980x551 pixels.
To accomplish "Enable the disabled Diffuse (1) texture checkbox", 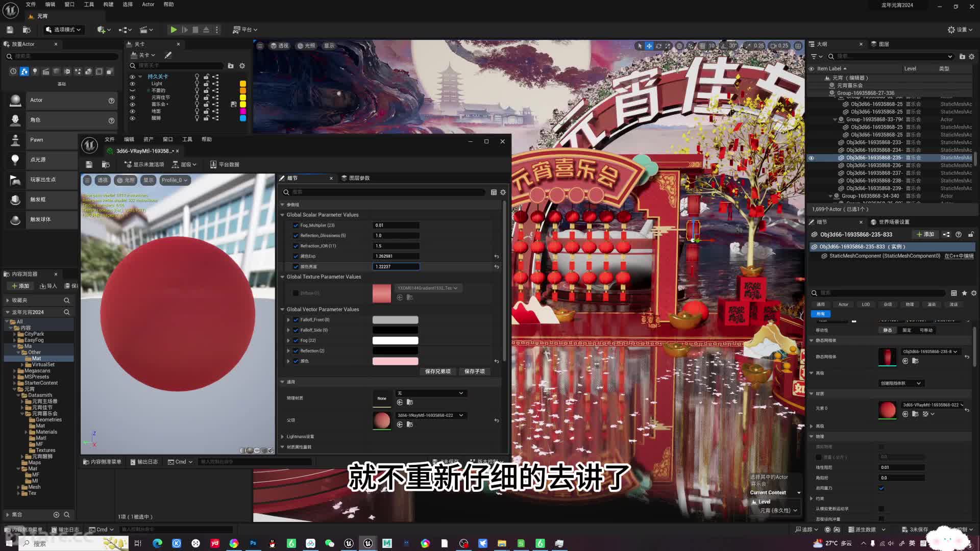I will click(296, 293).
